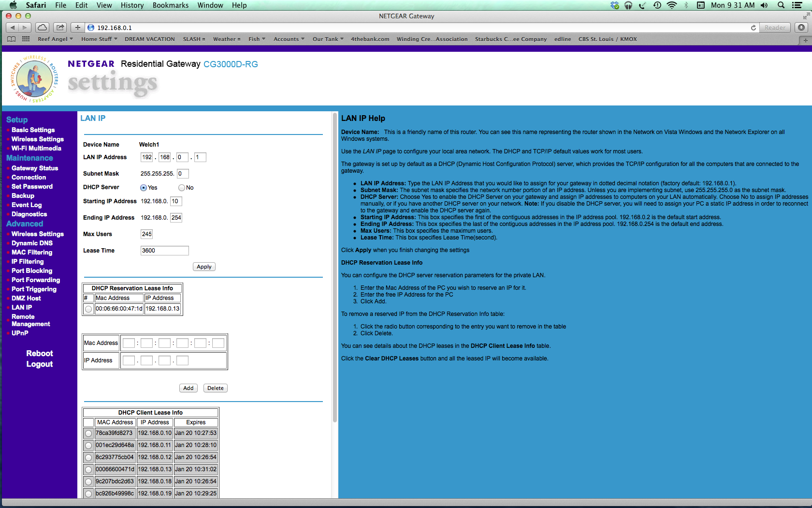Select DHCP Server Yes option

[144, 188]
